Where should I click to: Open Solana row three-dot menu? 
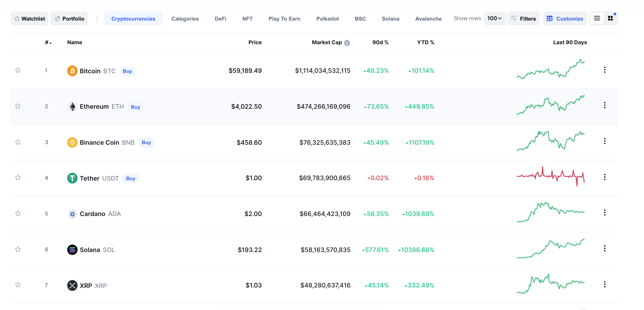[x=604, y=248]
